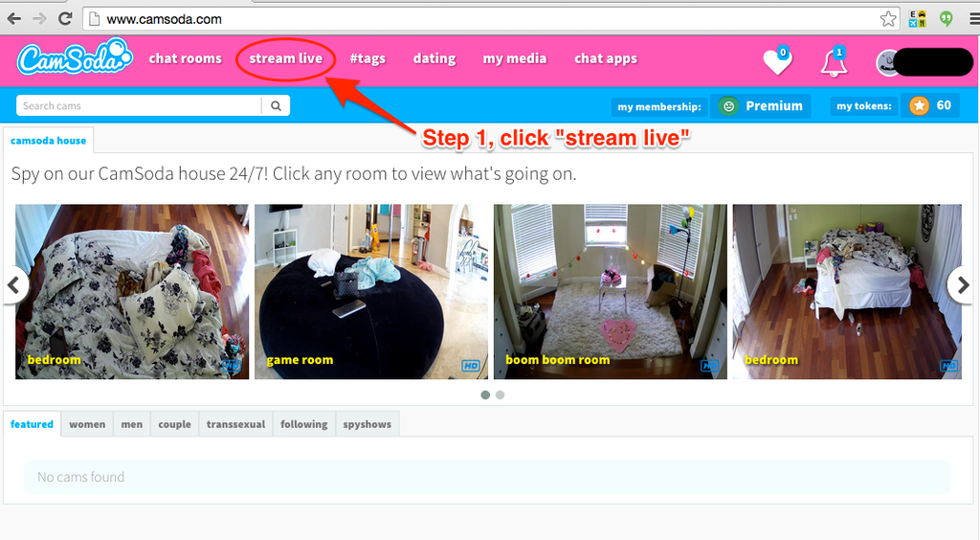
Task: Reload the page in browser
Action: tap(65, 18)
